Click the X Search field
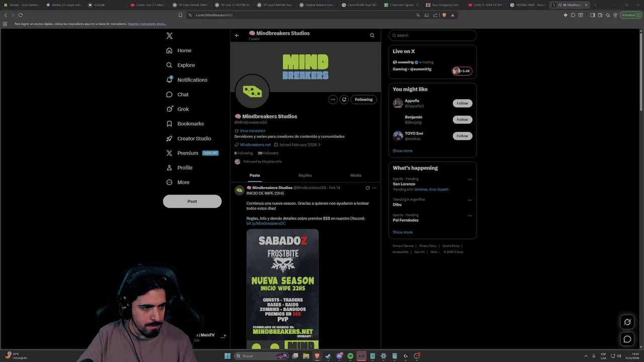 point(433,35)
